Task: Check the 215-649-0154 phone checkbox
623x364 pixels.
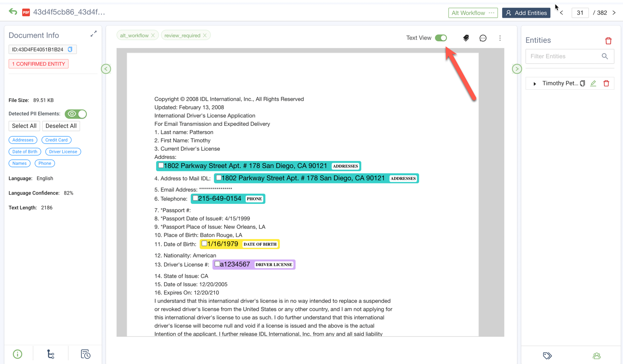Action: pyautogui.click(x=195, y=198)
